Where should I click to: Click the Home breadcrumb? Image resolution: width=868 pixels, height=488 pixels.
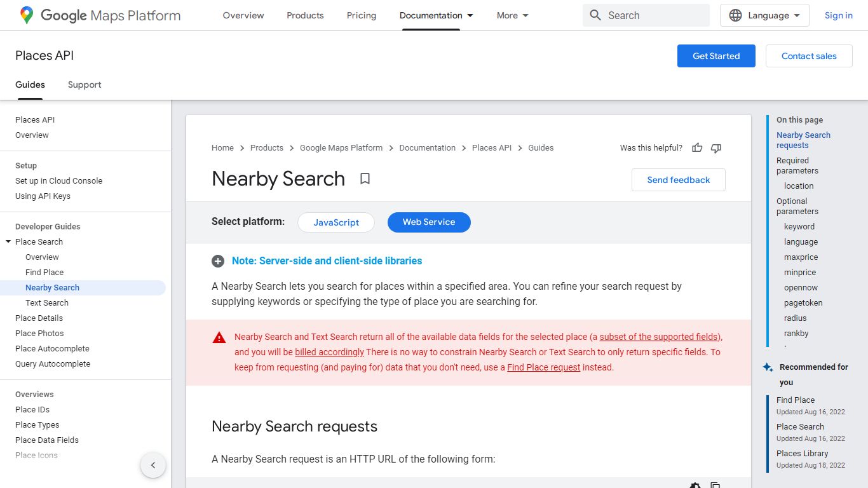click(x=222, y=148)
